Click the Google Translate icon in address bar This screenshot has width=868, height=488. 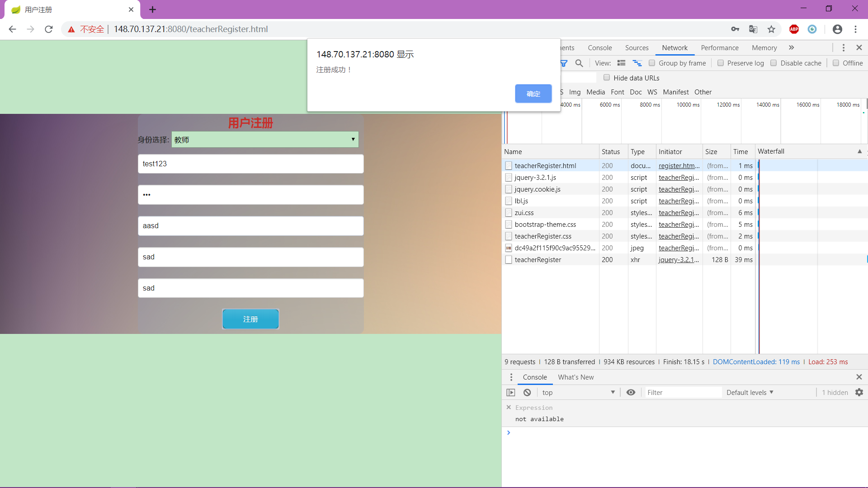(753, 29)
